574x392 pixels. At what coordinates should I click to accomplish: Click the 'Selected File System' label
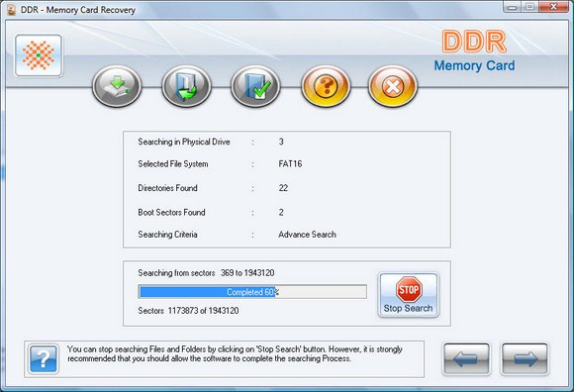tap(173, 163)
